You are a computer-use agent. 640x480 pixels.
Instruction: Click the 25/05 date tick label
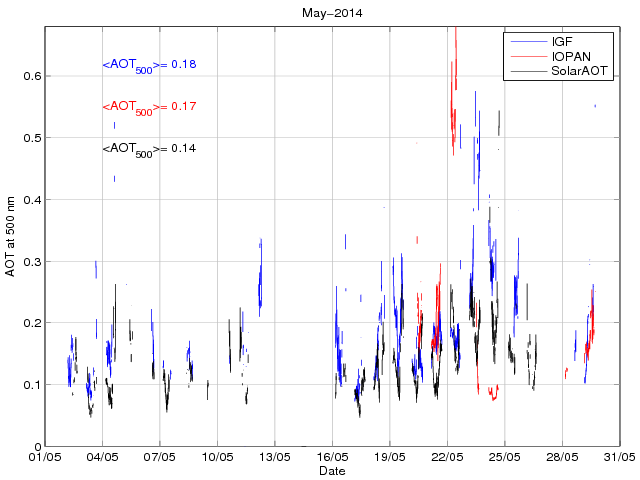point(505,457)
